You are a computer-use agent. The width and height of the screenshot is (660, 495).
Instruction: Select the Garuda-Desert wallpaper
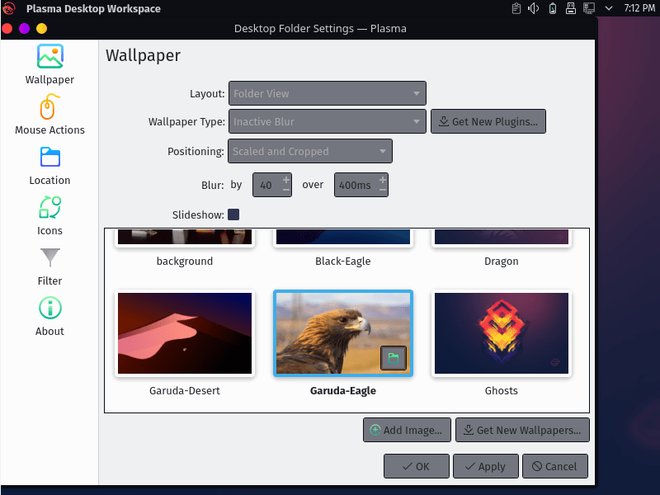185,333
